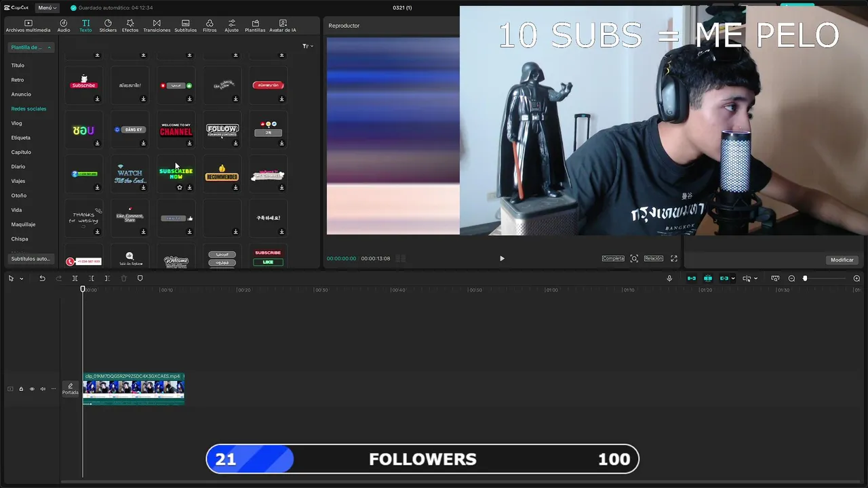868x488 pixels.
Task: Select the RECOMMENDED text template
Action: coord(222,174)
